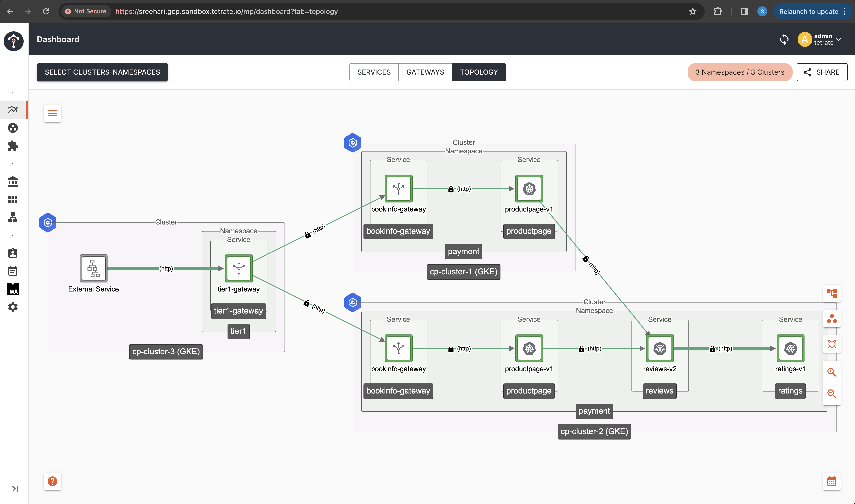Open the bank building organization icon in the sidebar
The width and height of the screenshot is (855, 504).
click(13, 181)
